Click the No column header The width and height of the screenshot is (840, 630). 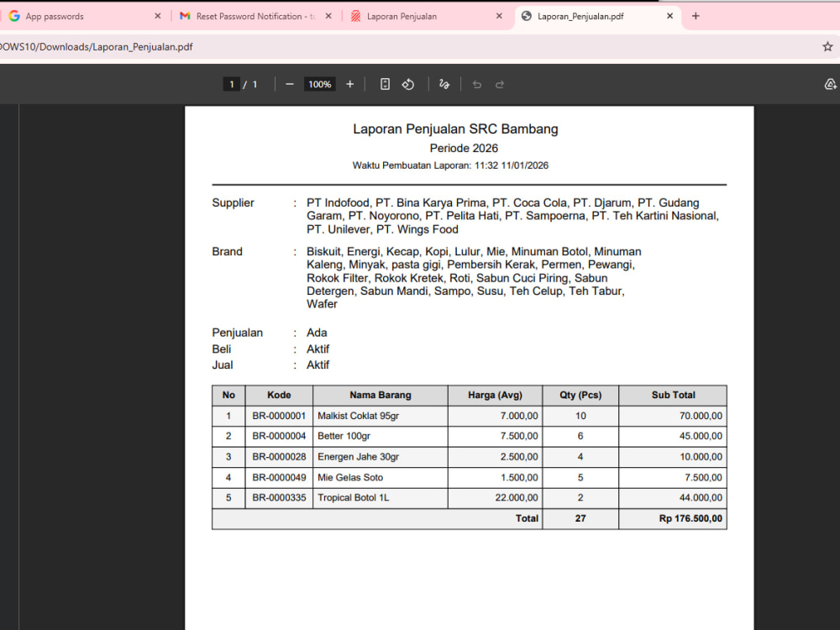click(228, 396)
